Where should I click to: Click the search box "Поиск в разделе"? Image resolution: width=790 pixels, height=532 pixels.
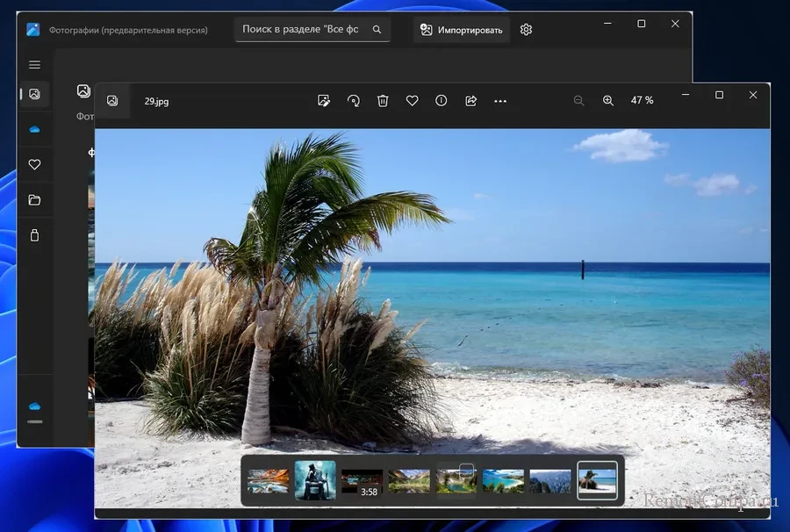312,29
